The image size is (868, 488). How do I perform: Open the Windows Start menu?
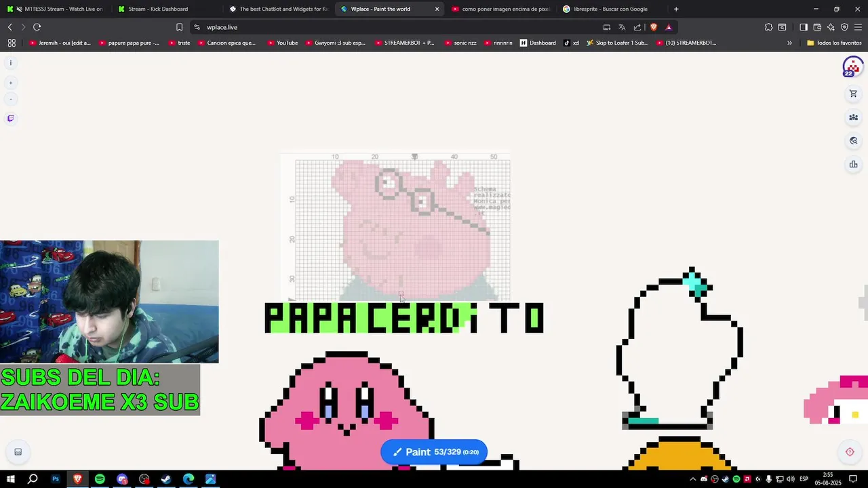pos(10,479)
